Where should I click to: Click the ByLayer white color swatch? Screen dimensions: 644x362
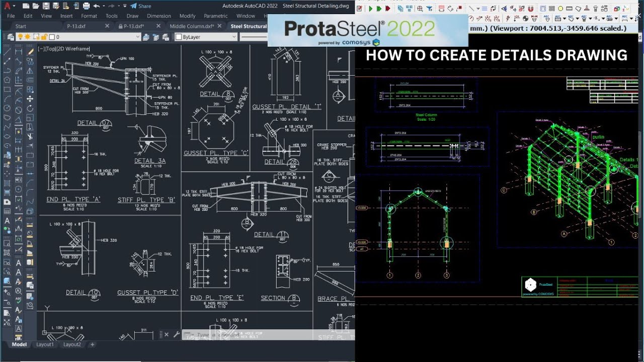pyautogui.click(x=178, y=37)
